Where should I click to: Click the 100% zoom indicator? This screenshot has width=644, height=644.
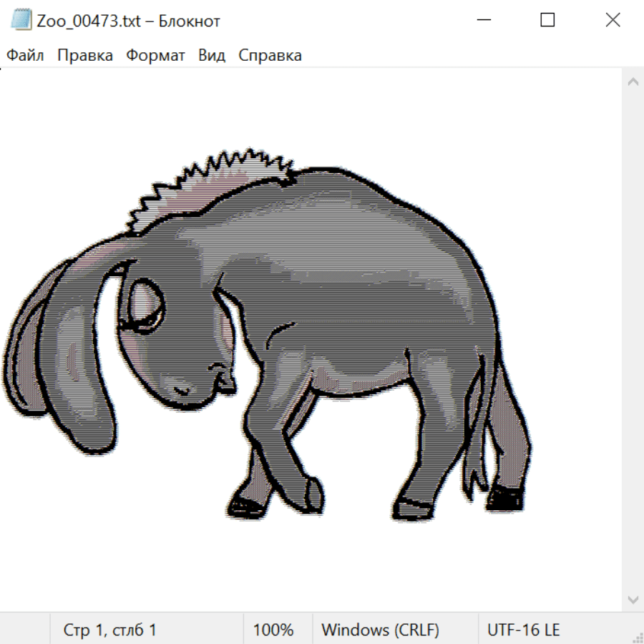[x=273, y=630]
